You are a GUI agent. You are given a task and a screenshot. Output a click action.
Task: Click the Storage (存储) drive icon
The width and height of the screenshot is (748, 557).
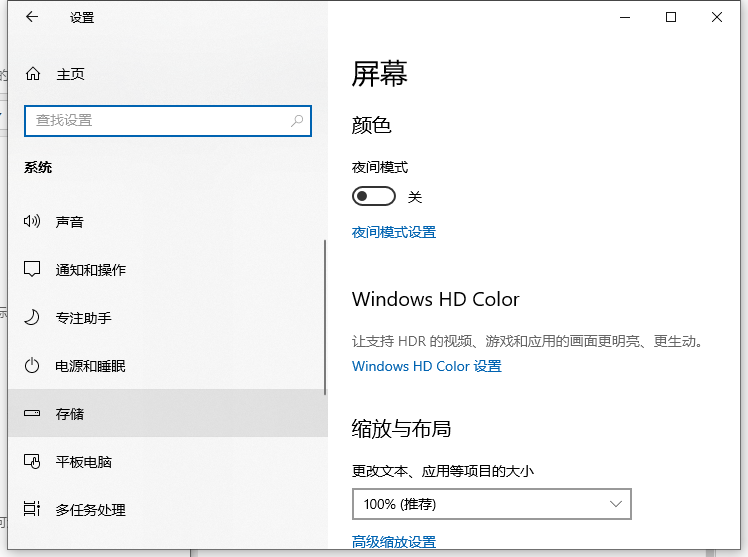[x=32, y=414]
